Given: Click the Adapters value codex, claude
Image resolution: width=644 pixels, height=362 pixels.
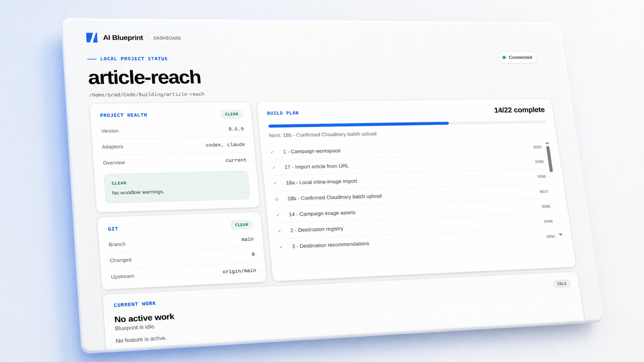Looking at the screenshot, I should coord(225,145).
